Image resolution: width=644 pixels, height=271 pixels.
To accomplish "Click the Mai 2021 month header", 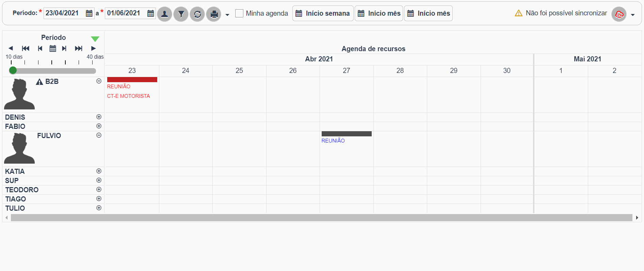I will click(x=587, y=59).
